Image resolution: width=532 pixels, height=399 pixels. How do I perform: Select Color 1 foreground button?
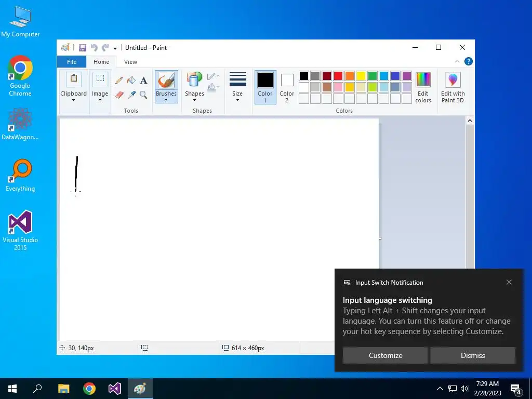265,87
